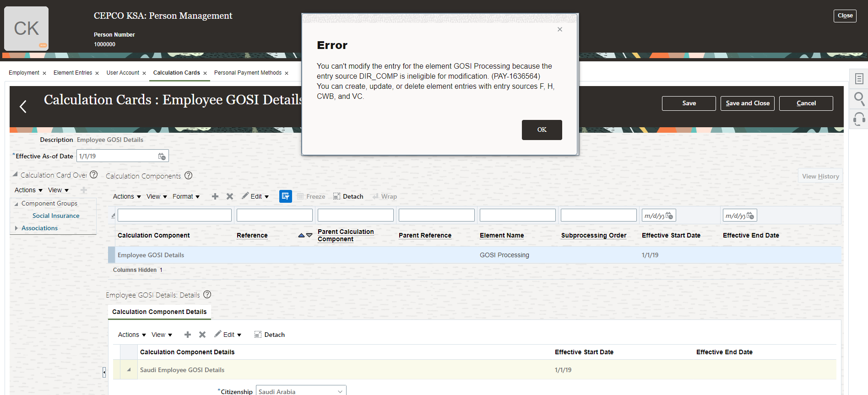Open help for Calculation Card Overview
The width and height of the screenshot is (868, 395).
[x=94, y=174]
